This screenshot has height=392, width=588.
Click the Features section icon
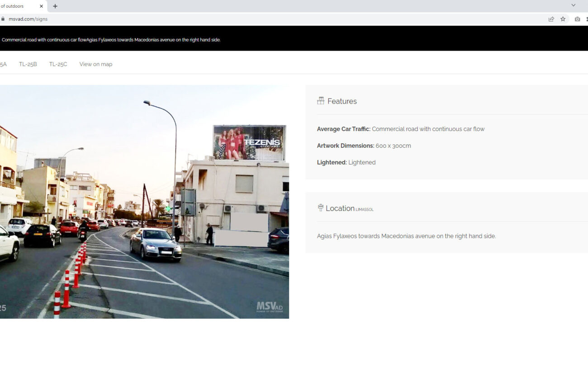click(x=321, y=101)
